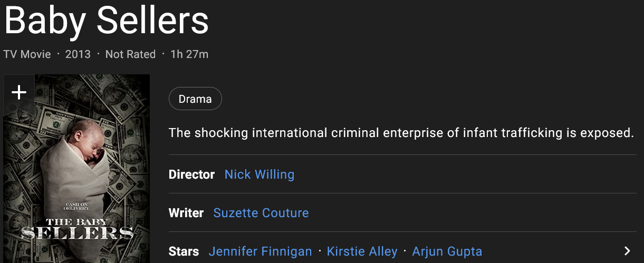Click the 1h 27m runtime text

tap(189, 54)
